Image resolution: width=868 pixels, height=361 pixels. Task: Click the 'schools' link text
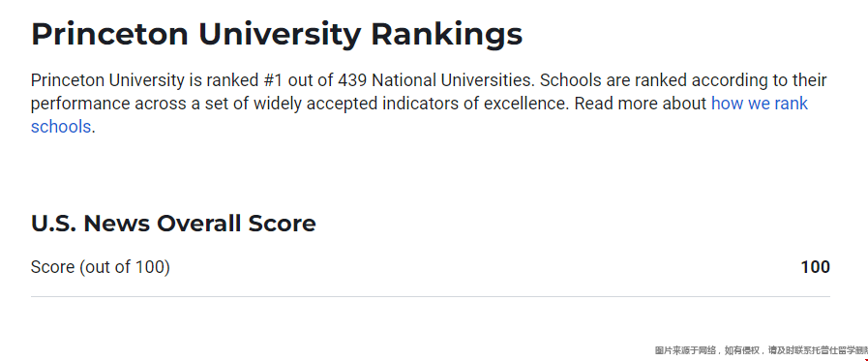61,127
